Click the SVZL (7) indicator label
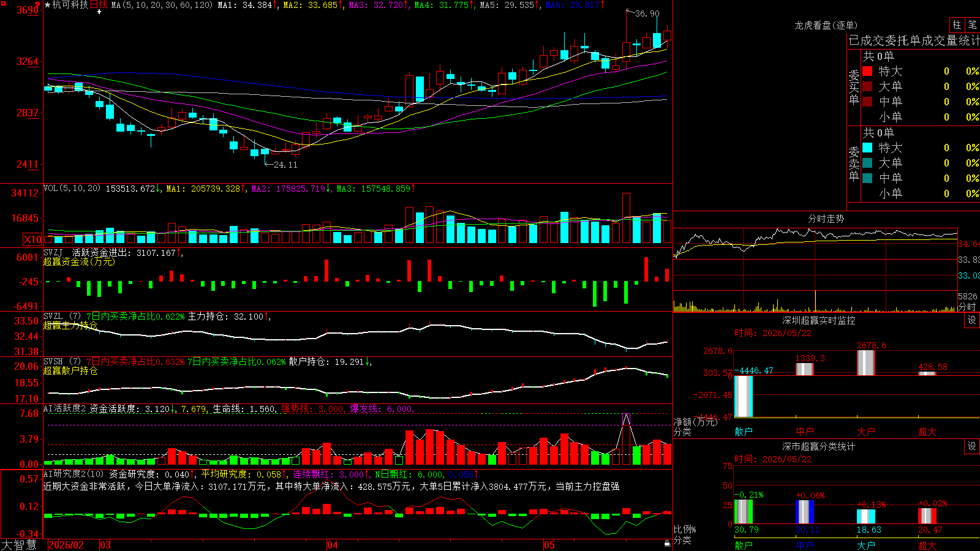Viewport: 980px width, 551px height. [62, 317]
